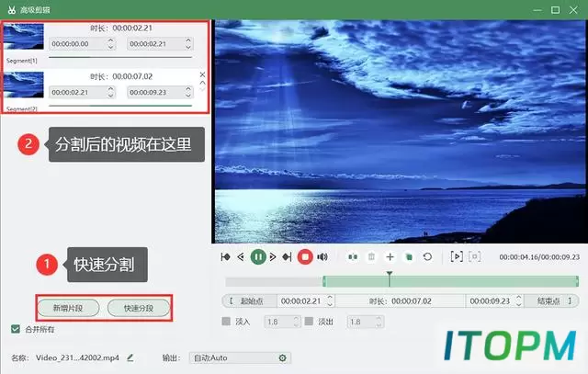Adjust timeline end time 00:00:09.23 stepper
Screen dimensions: 588x374
518,300
